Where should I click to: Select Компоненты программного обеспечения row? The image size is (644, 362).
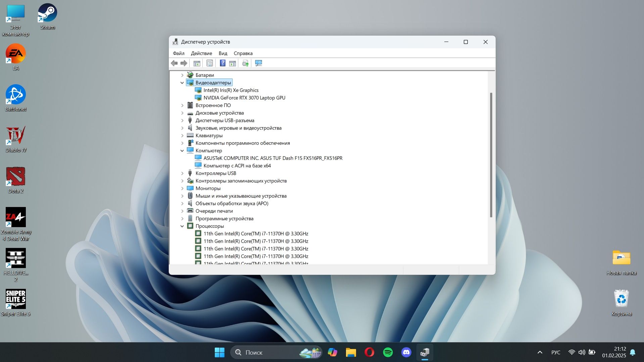click(x=243, y=143)
